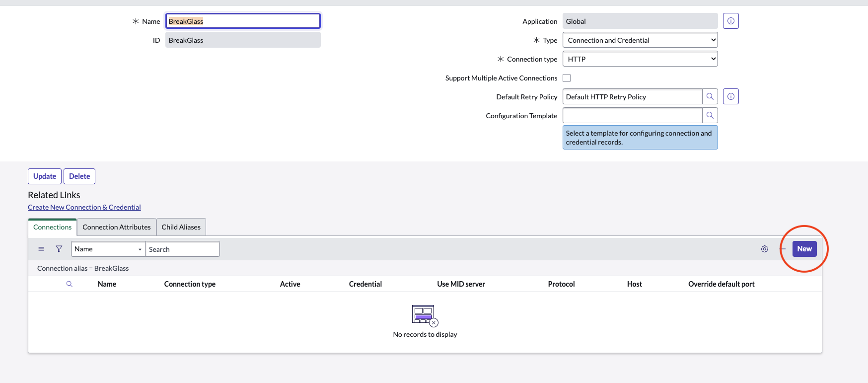Click the filter funnel icon

59,249
